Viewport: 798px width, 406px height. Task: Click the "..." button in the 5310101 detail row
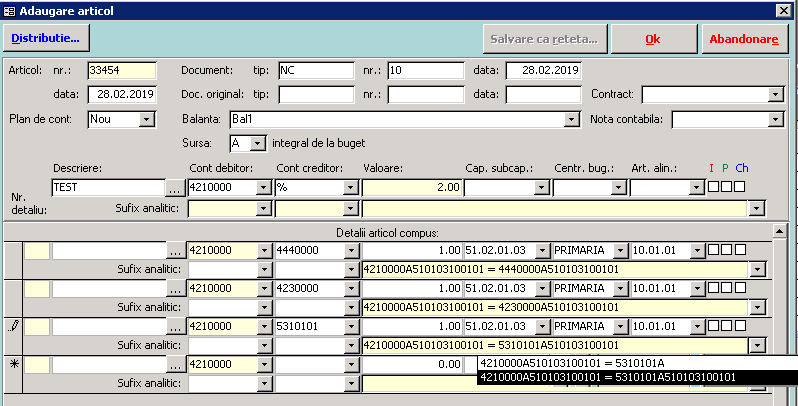pyautogui.click(x=175, y=326)
